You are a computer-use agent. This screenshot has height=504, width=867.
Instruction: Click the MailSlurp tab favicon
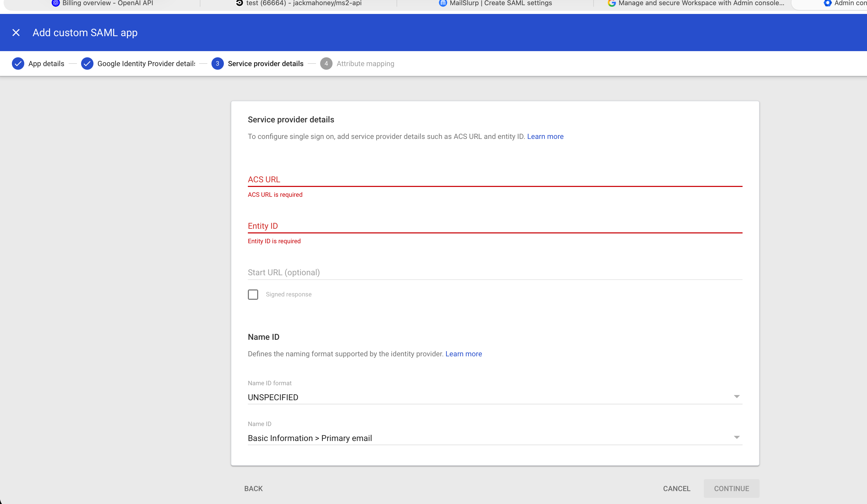tap(443, 3)
